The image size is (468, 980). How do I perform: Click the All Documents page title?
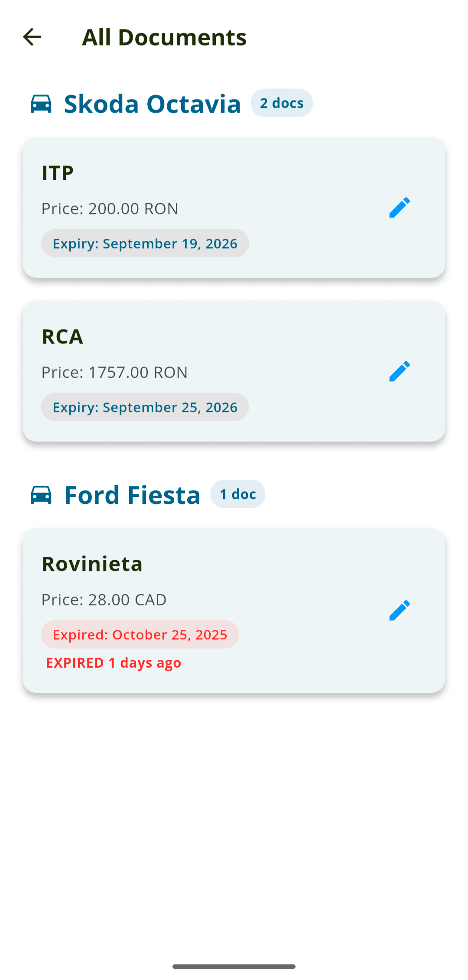coord(164,37)
